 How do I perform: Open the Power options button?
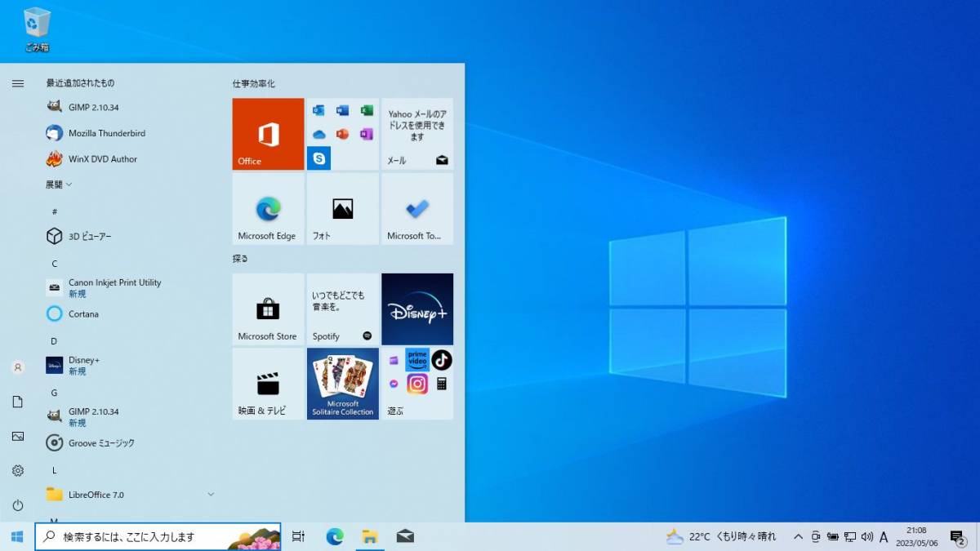18,505
